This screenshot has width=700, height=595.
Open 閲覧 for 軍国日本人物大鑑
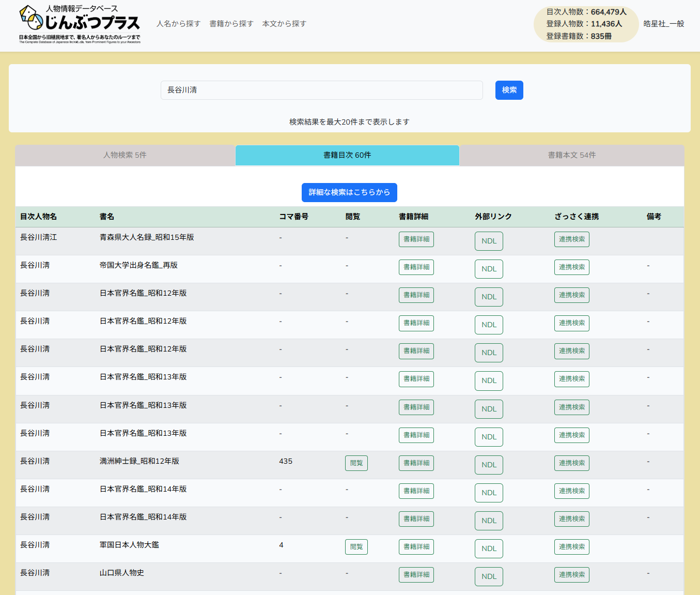[x=356, y=547]
